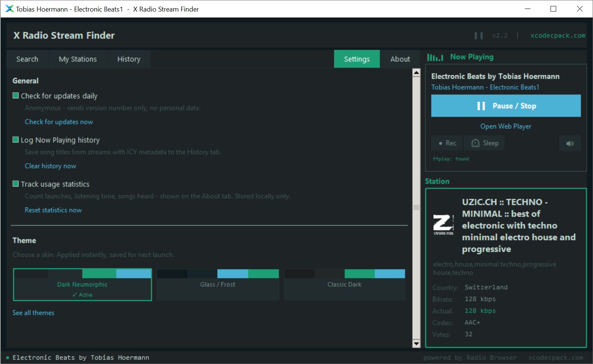The image size is (593, 364).
Task: Click the Now Playing equalizer icon
Action: tap(435, 57)
